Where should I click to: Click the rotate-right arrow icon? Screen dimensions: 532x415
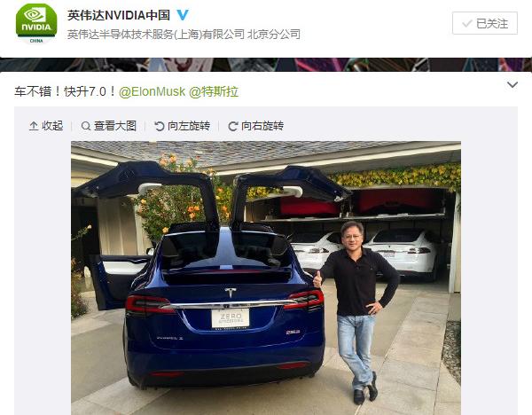(232, 126)
